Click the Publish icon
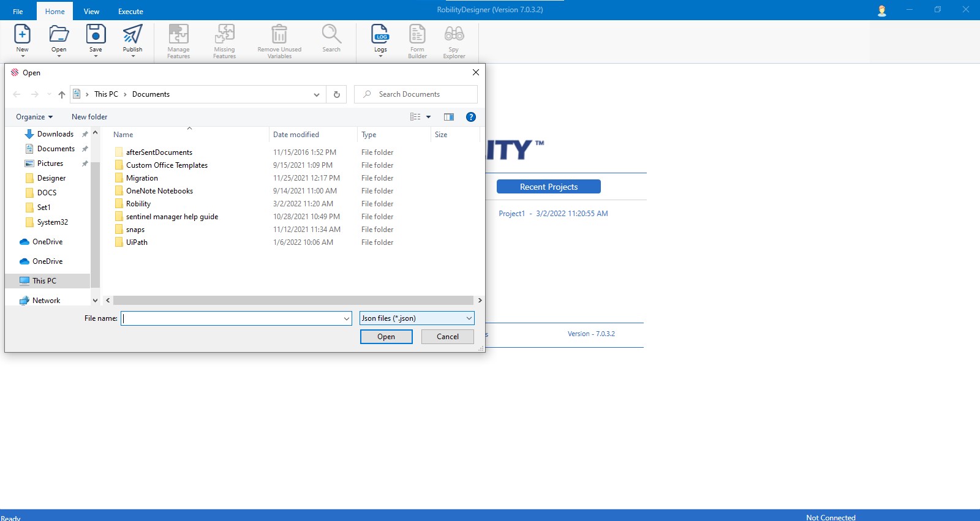 (132, 35)
